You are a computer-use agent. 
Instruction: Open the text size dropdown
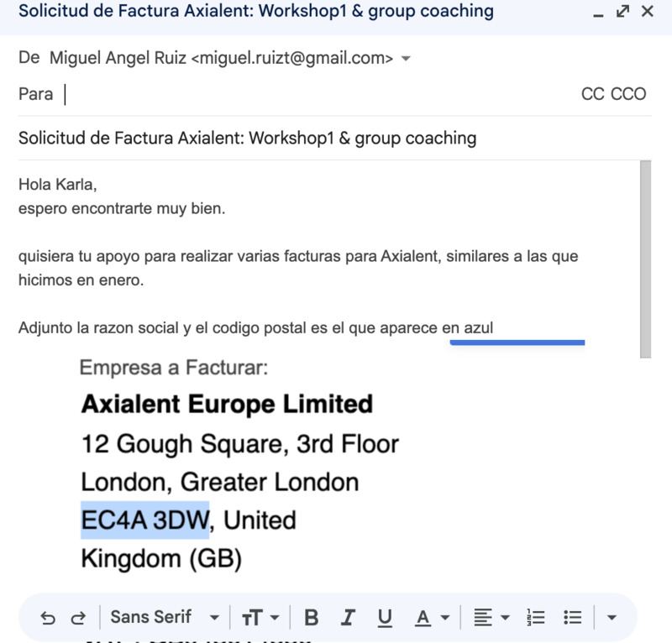point(260,618)
